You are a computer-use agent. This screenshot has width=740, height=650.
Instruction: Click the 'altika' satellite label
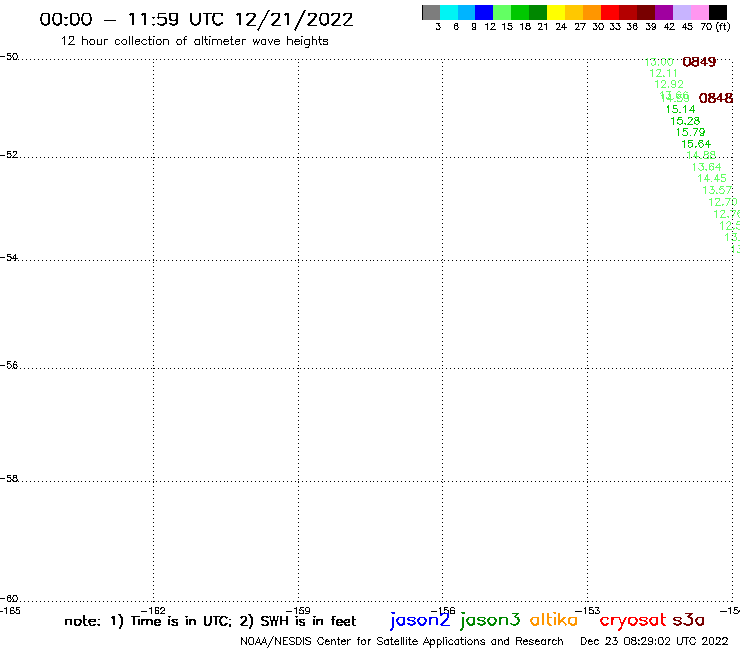[x=554, y=620]
